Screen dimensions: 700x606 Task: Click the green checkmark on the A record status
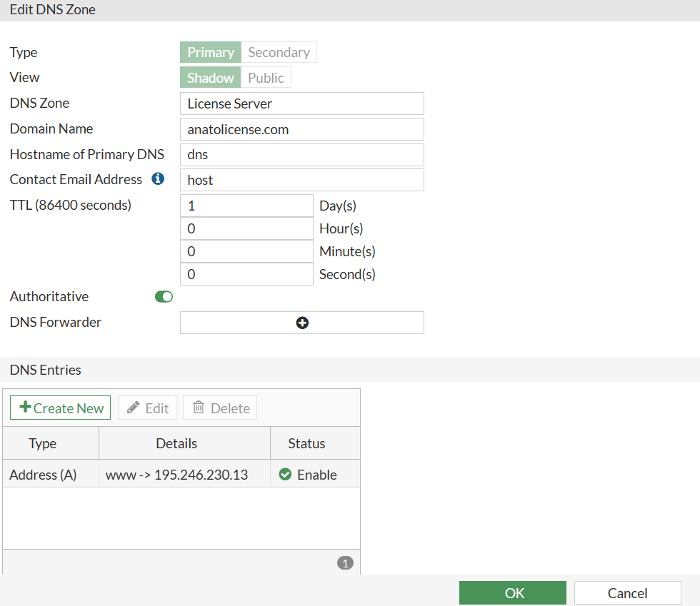[x=285, y=474]
